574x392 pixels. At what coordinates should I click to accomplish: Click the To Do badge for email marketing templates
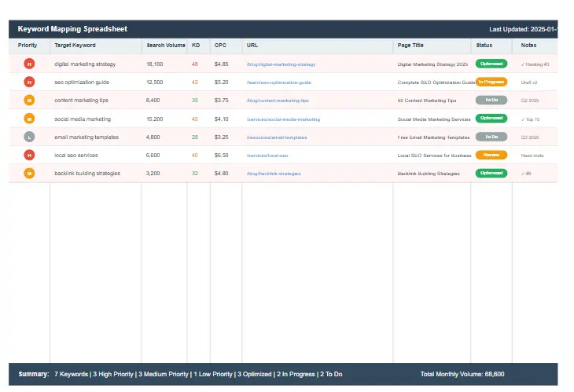click(x=491, y=137)
